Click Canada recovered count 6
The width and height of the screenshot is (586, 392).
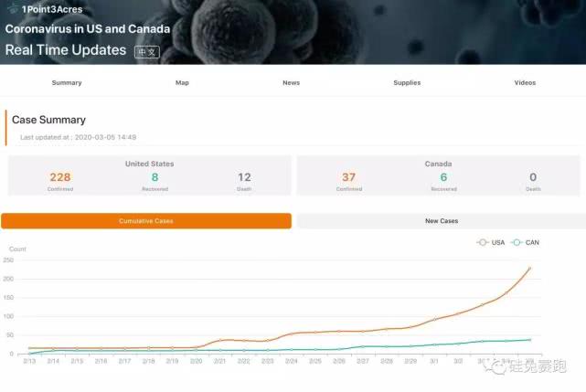tap(443, 177)
